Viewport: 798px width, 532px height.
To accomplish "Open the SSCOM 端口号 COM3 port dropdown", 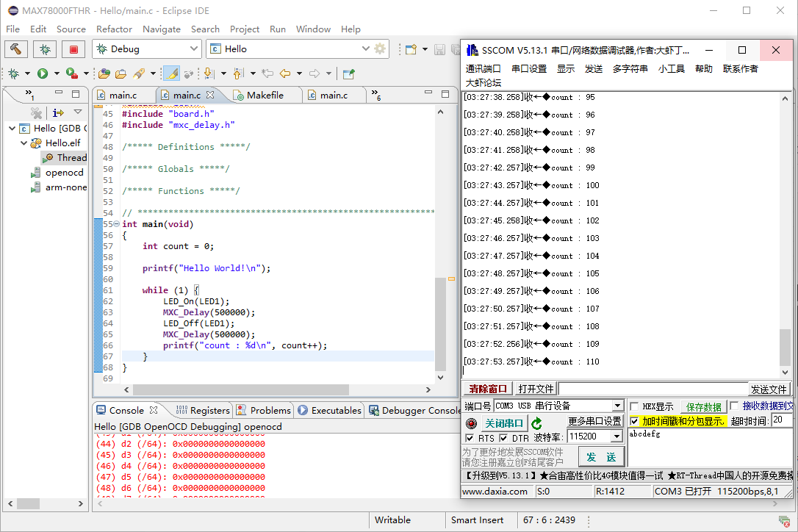I will point(617,406).
